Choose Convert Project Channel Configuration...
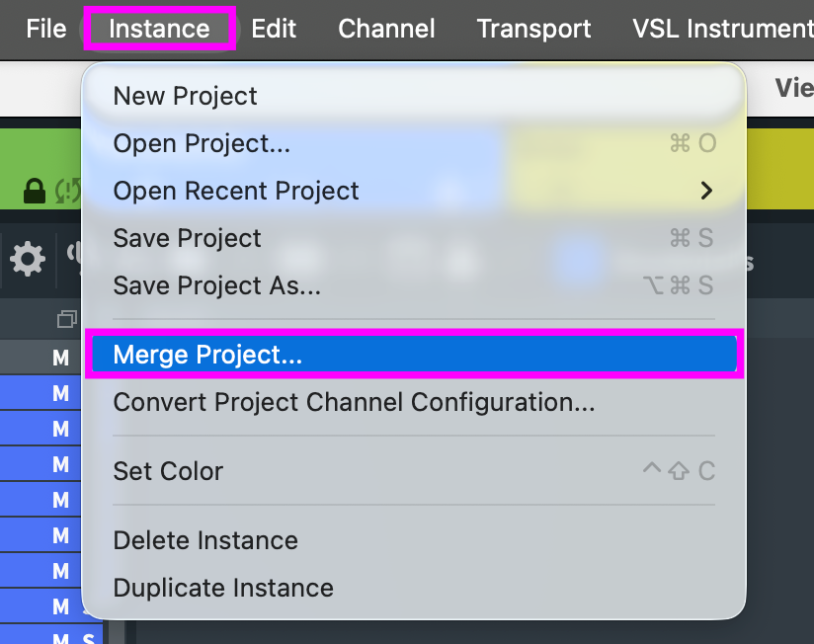The width and height of the screenshot is (814, 644). pyautogui.click(x=354, y=402)
